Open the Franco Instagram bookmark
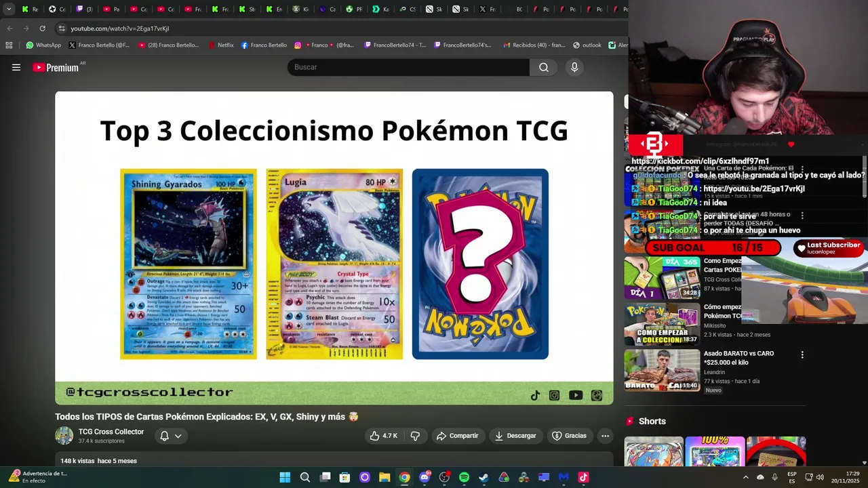This screenshot has width=868, height=488. tap(324, 45)
